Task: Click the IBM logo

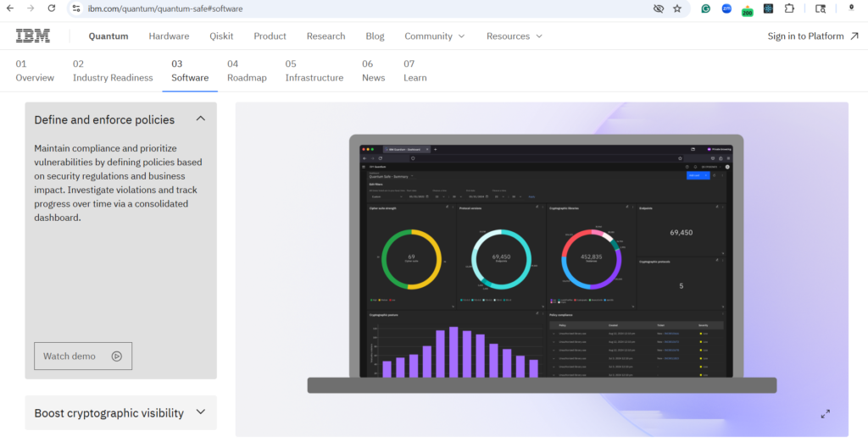Action: pyautogui.click(x=33, y=36)
